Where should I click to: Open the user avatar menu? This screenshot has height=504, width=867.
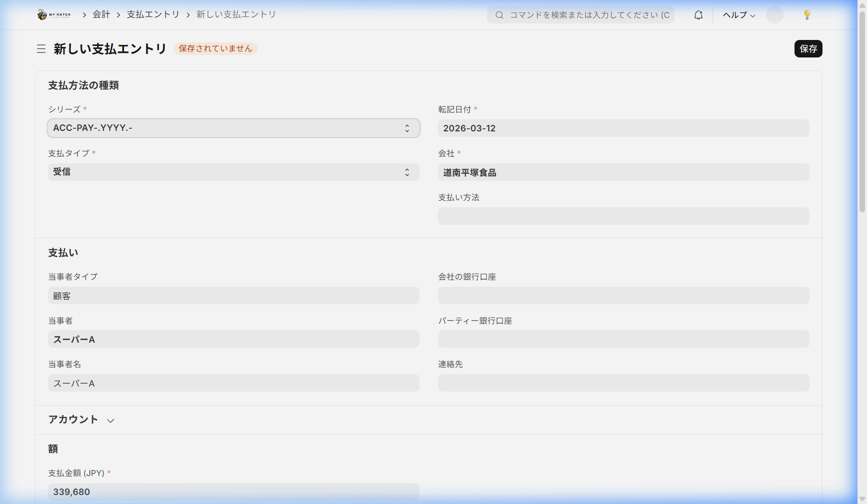pos(774,15)
